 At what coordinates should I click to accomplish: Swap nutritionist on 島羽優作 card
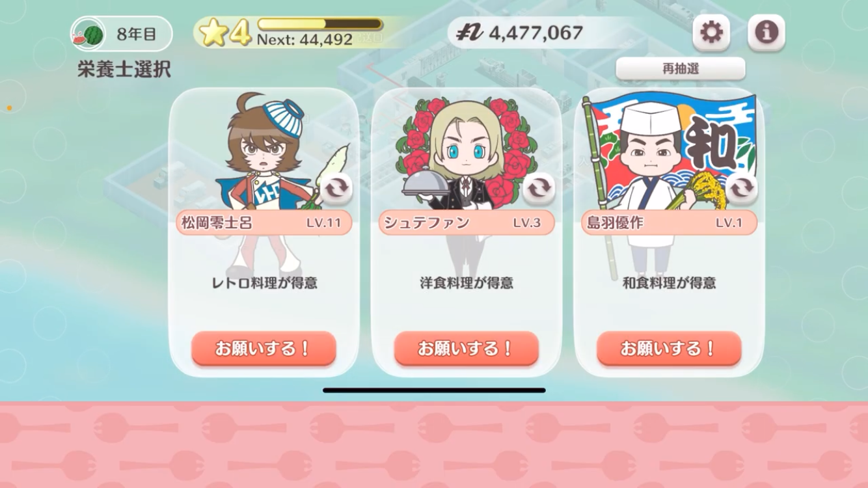pyautogui.click(x=741, y=189)
